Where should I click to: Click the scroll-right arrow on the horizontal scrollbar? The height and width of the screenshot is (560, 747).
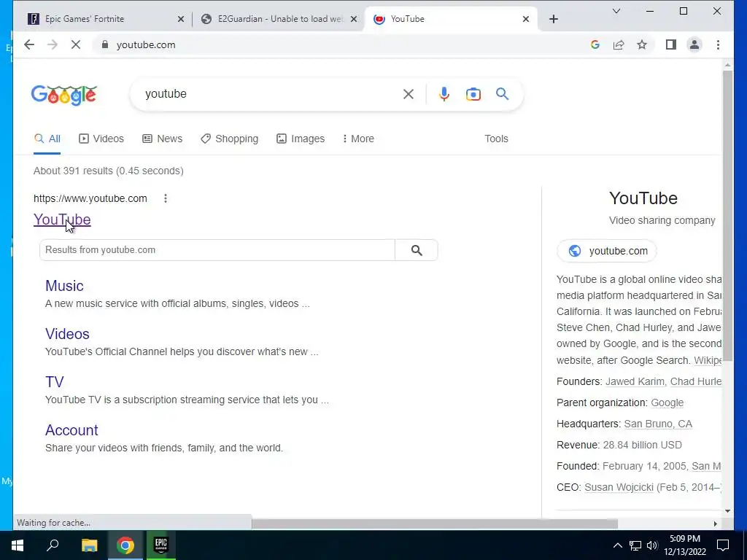[715, 524]
